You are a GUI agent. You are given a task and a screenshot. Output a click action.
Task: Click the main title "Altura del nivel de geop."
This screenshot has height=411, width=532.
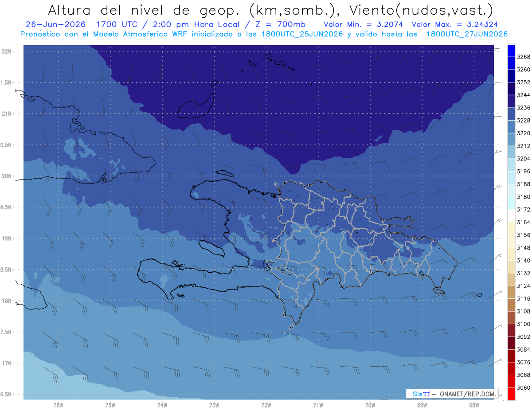coord(144,10)
